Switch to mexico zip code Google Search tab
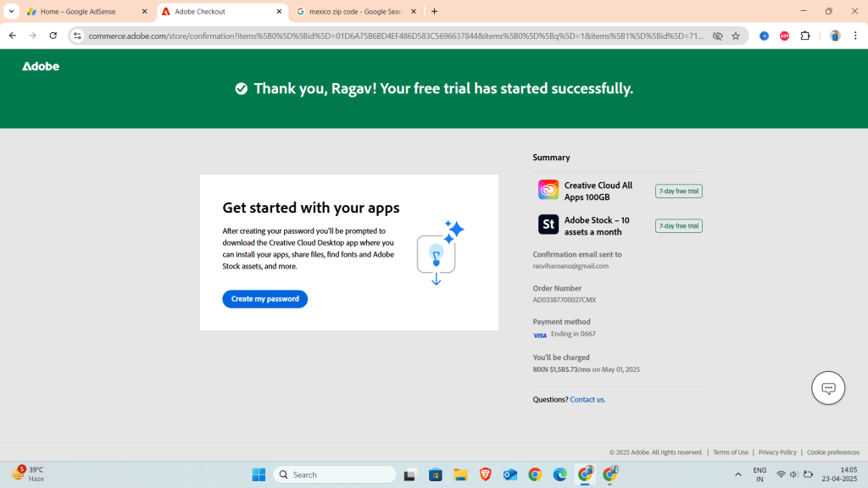This screenshot has height=488, width=868. tap(356, 12)
